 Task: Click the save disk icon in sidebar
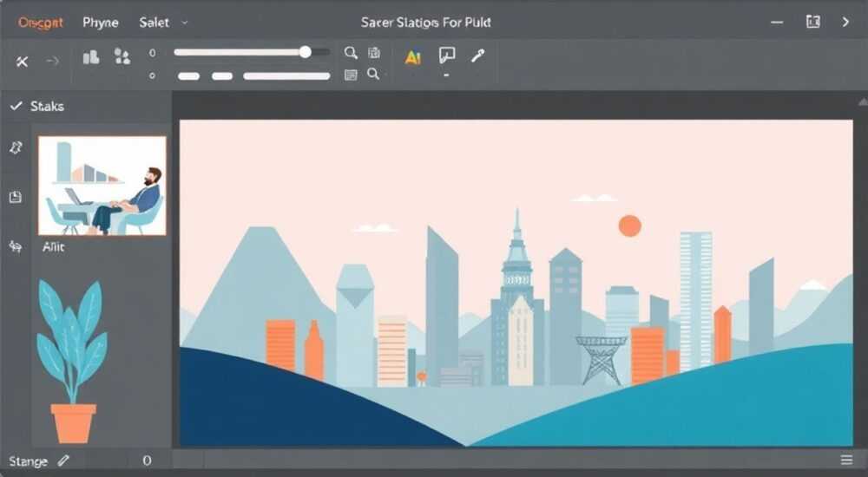click(16, 197)
